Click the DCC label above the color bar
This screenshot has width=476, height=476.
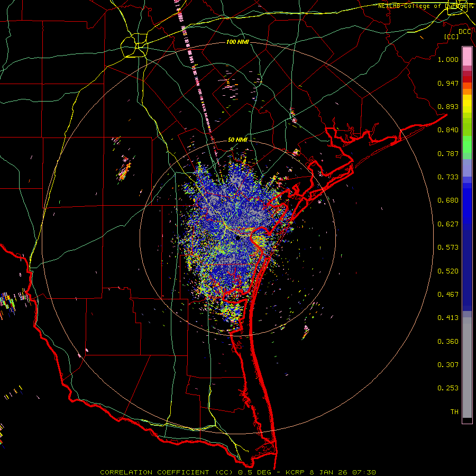click(x=465, y=32)
